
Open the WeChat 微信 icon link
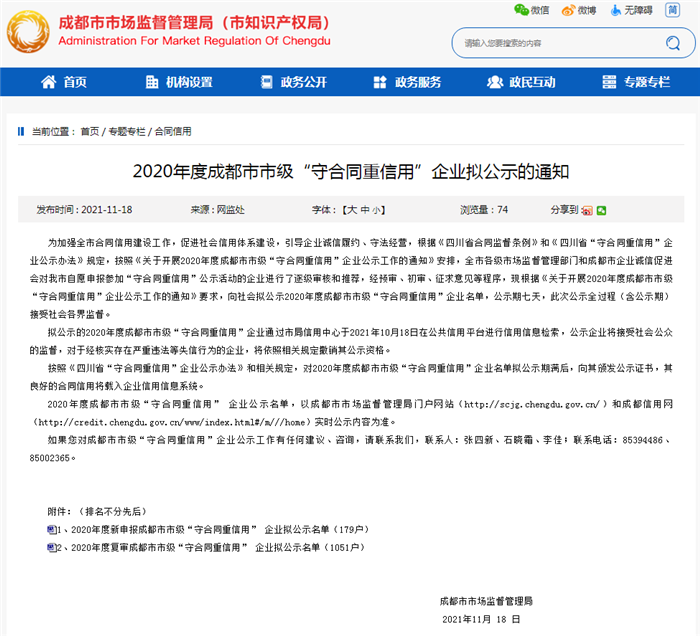click(x=532, y=10)
